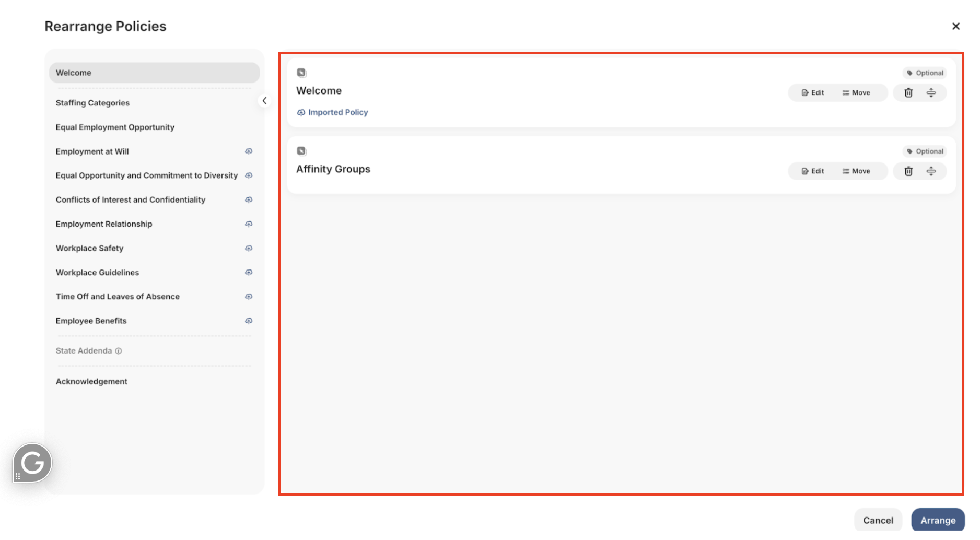Viewport: 980px width, 540px height.
Task: Click the split icon on the Welcome card
Action: tap(931, 93)
